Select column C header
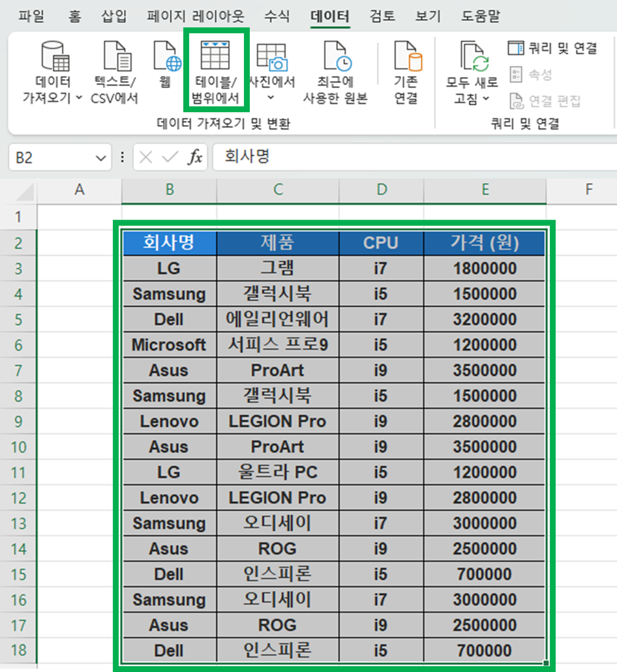This screenshot has height=672, width=617. (278, 190)
